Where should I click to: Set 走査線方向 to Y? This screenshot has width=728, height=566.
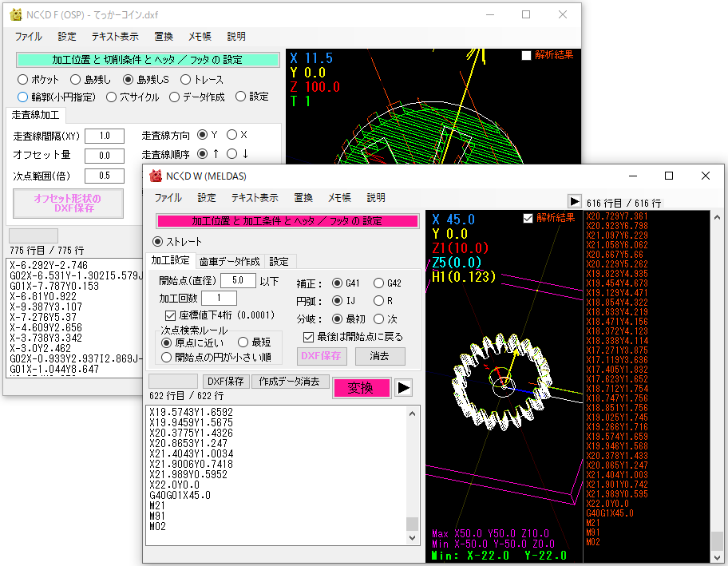(x=202, y=135)
